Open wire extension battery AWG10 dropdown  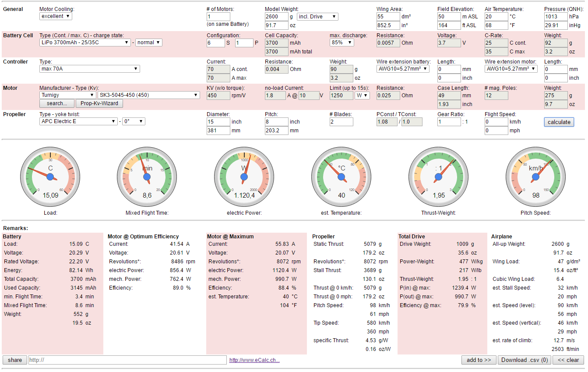[x=403, y=69]
